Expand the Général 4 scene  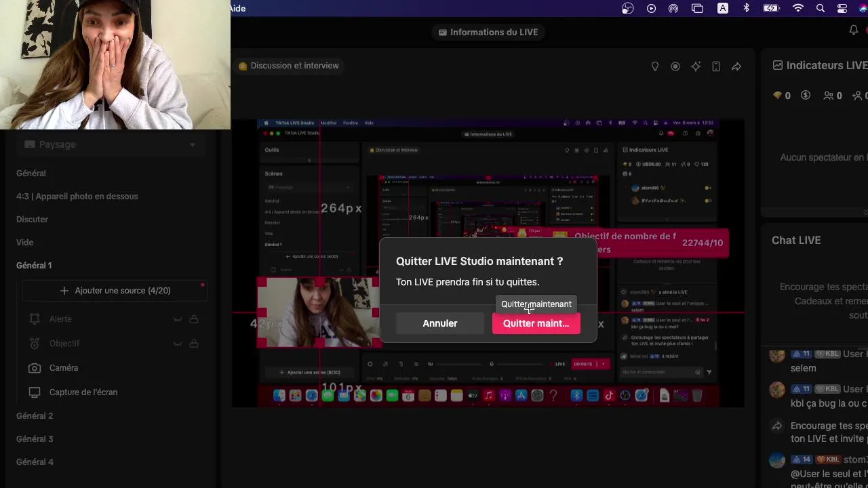pyautogui.click(x=35, y=462)
